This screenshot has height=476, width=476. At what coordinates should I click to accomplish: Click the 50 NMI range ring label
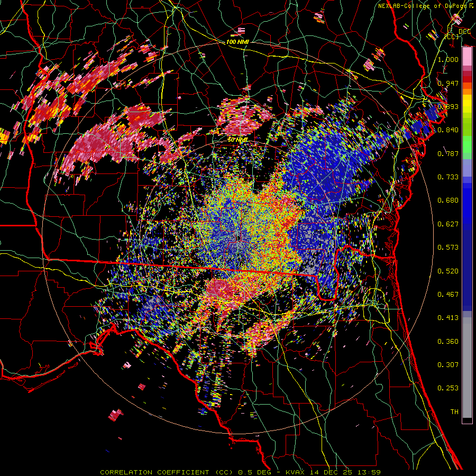[x=238, y=140]
